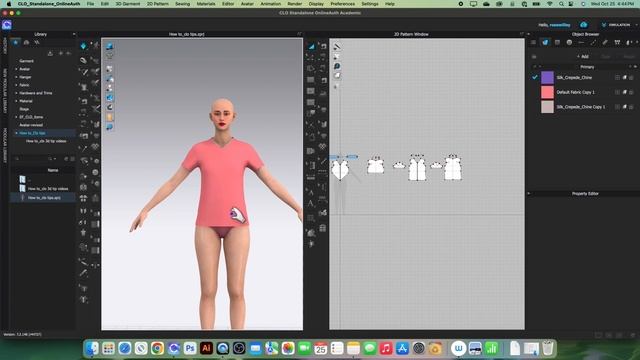The width and height of the screenshot is (640, 360).
Task: Expand the Material folder in Library
Action: click(16, 101)
